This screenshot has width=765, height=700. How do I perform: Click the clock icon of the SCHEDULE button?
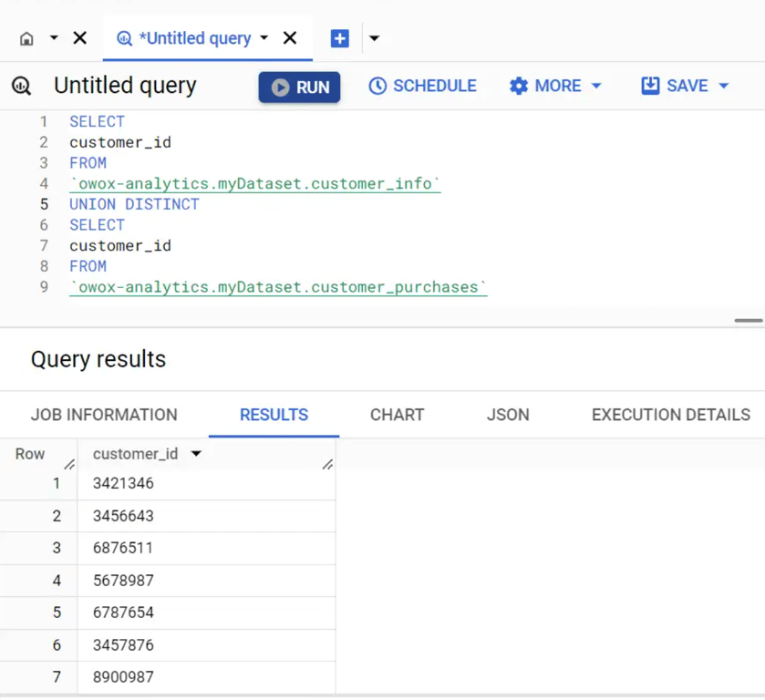(377, 86)
